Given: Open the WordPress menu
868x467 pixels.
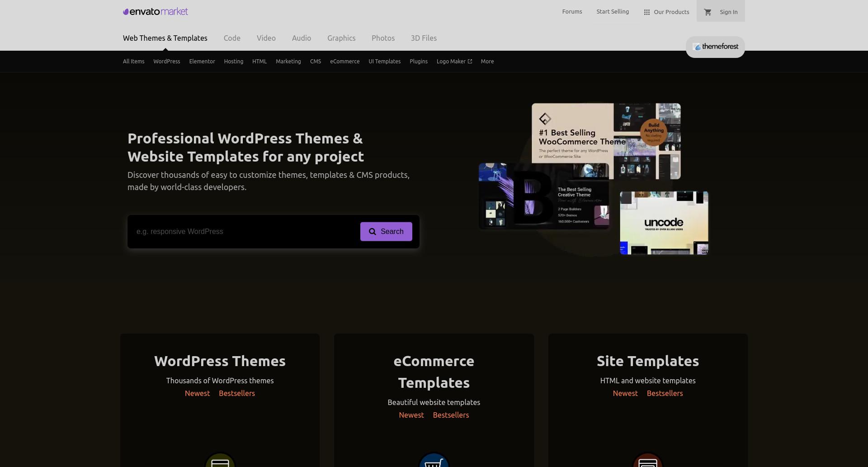Looking at the screenshot, I should tap(167, 62).
